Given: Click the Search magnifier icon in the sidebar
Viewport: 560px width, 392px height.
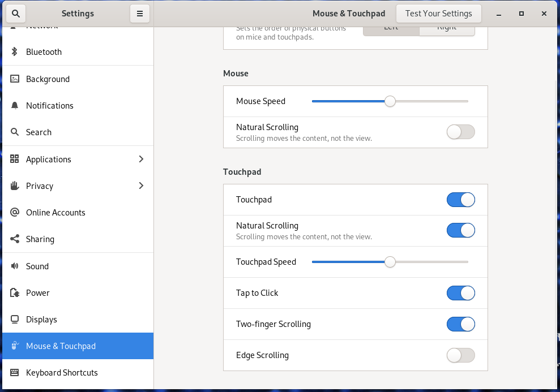Looking at the screenshot, I should point(14,132).
